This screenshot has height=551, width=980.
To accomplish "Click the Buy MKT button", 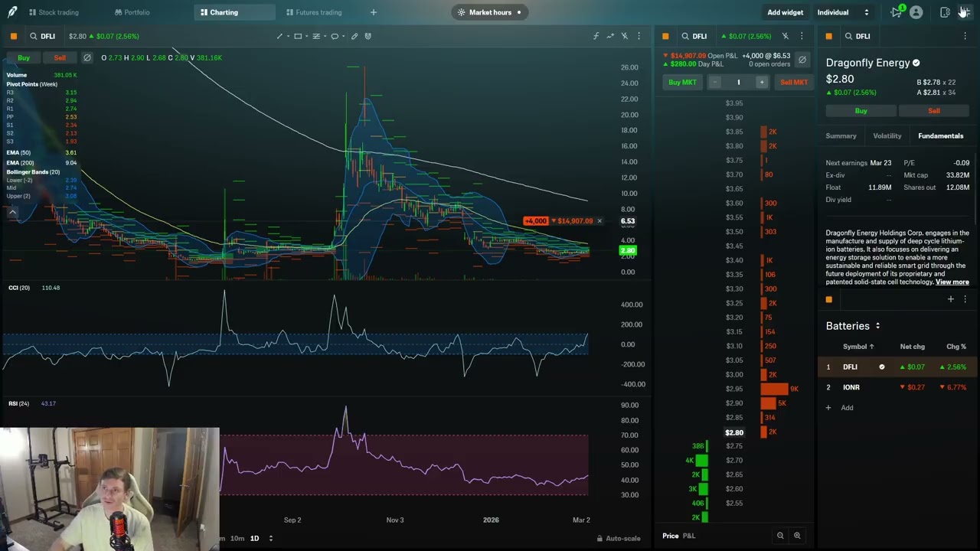I will [x=682, y=82].
